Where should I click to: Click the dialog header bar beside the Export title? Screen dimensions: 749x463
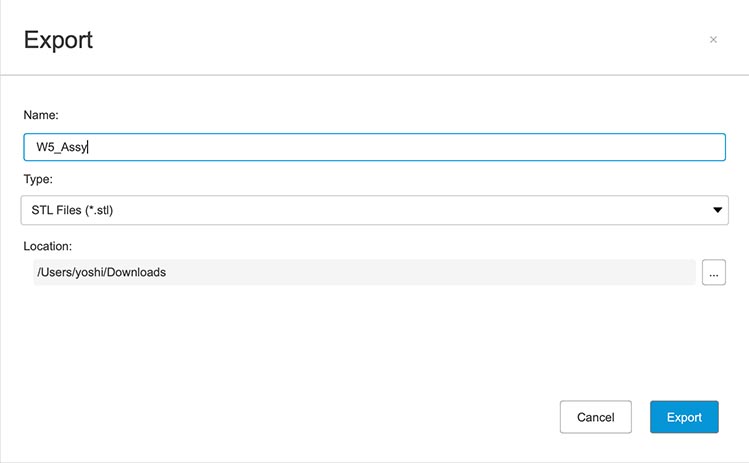[400, 40]
